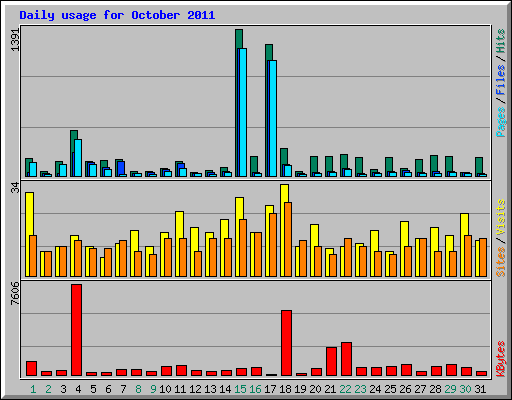Click day 16 on the x-axis
The height and width of the screenshot is (400, 512).
coord(255,389)
